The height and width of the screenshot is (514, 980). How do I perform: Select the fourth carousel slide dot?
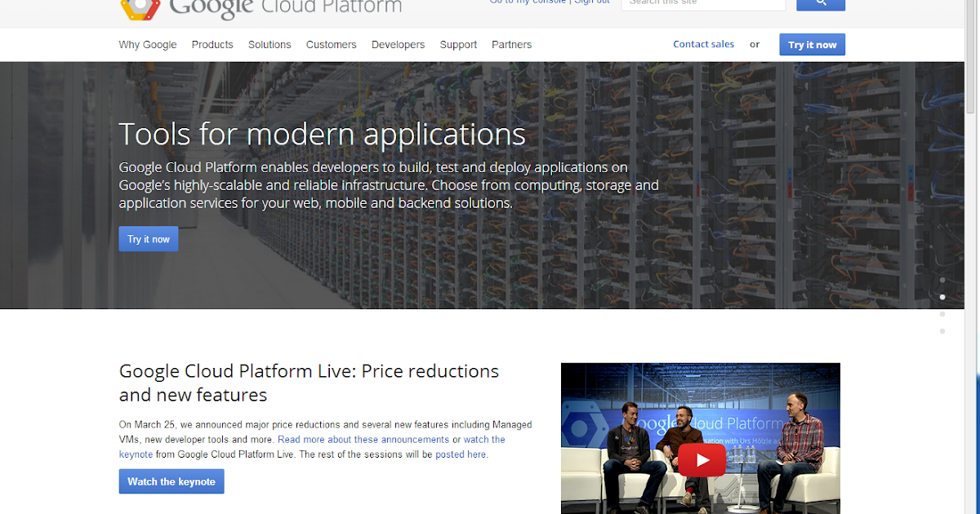point(942,331)
